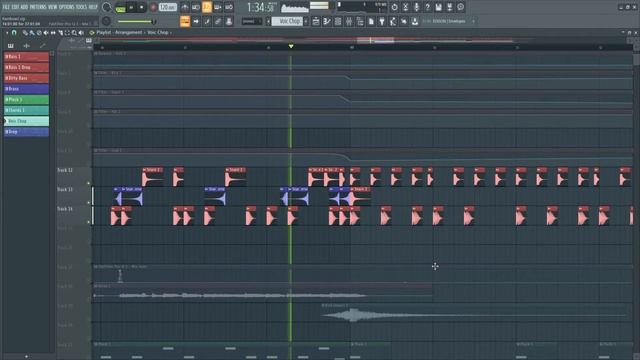Click the record button
This screenshot has width=640, height=360.
(153, 7)
